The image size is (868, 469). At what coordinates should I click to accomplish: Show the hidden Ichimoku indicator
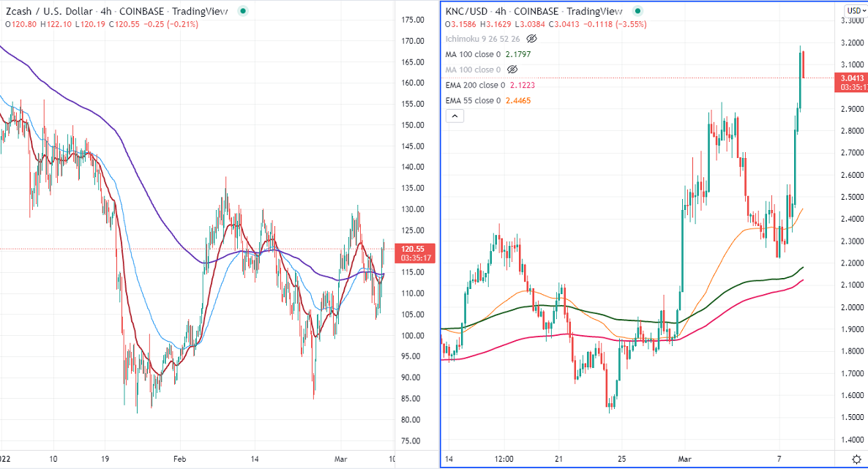532,38
